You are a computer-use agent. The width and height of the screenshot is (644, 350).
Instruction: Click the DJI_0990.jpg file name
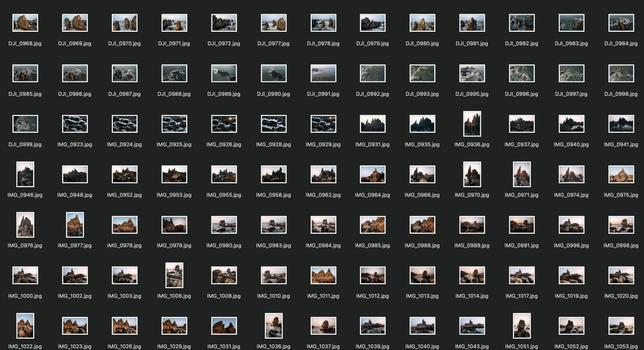(x=274, y=94)
